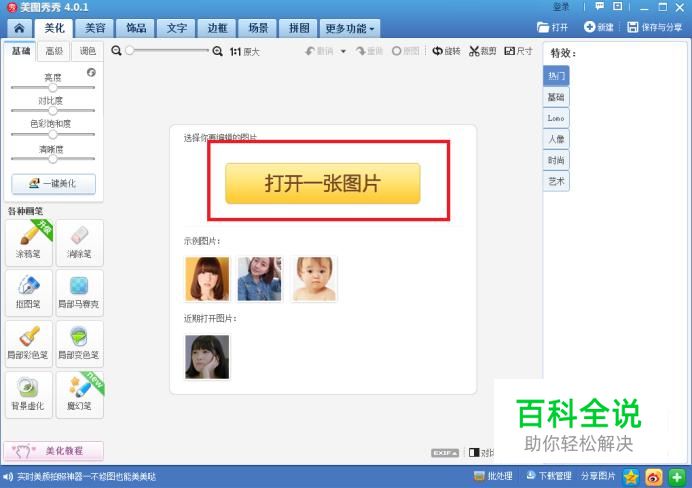Switch to the 拼图 collage tab
692x488 pixels.
(x=298, y=29)
